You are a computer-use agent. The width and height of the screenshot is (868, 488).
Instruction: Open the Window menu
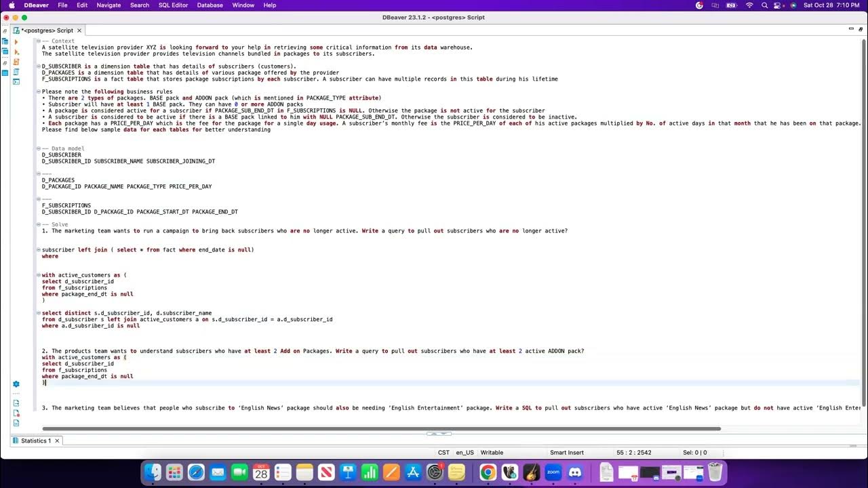coord(245,5)
